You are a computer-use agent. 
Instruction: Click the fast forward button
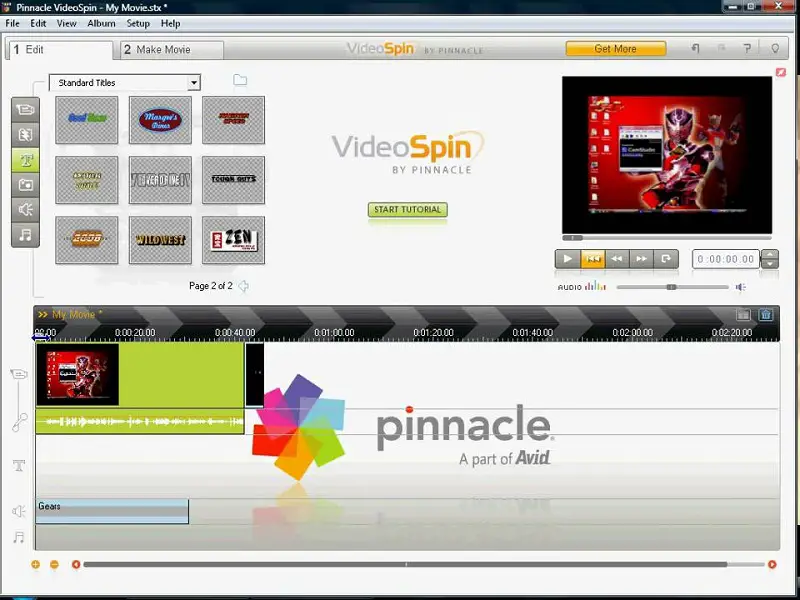click(x=641, y=259)
